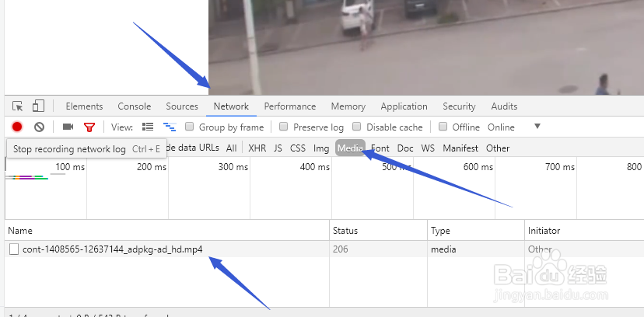
Task: Click the media type cell
Action: pos(443,249)
